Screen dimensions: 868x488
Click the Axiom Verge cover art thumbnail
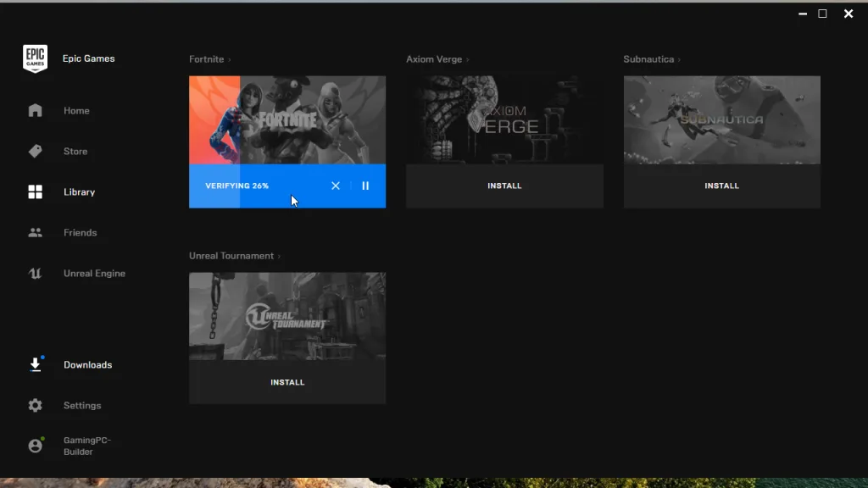click(x=504, y=120)
